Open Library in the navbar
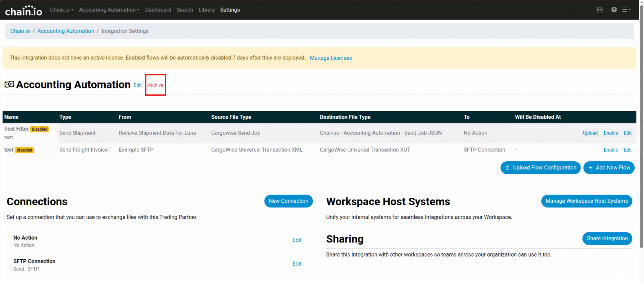 (207, 10)
